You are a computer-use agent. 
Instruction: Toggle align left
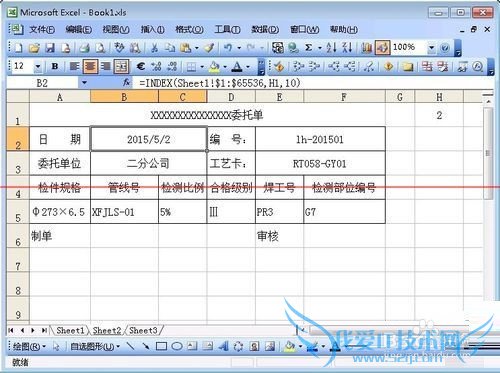pos(74,67)
